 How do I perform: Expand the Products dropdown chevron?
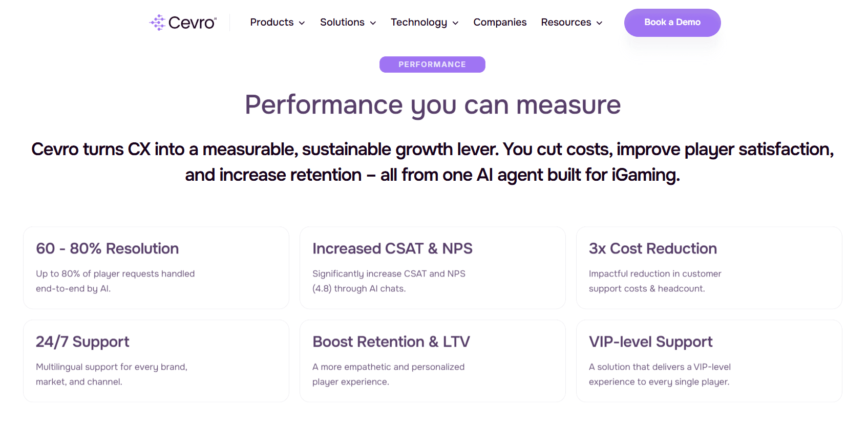click(x=302, y=23)
